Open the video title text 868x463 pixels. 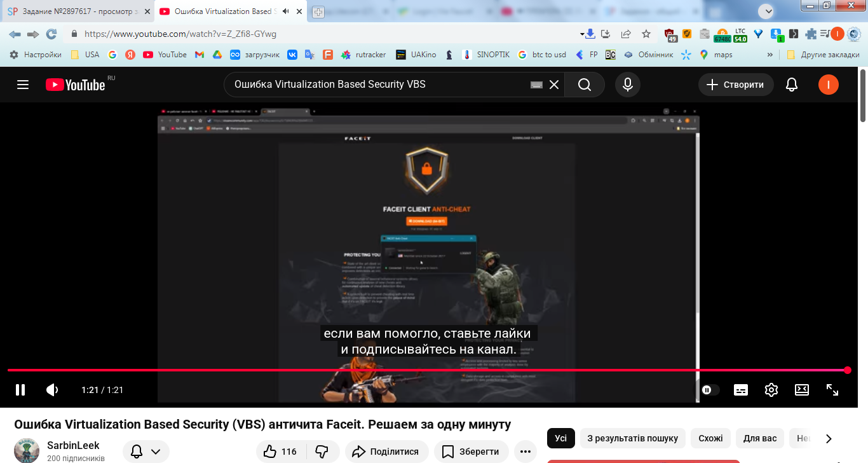pos(262,424)
